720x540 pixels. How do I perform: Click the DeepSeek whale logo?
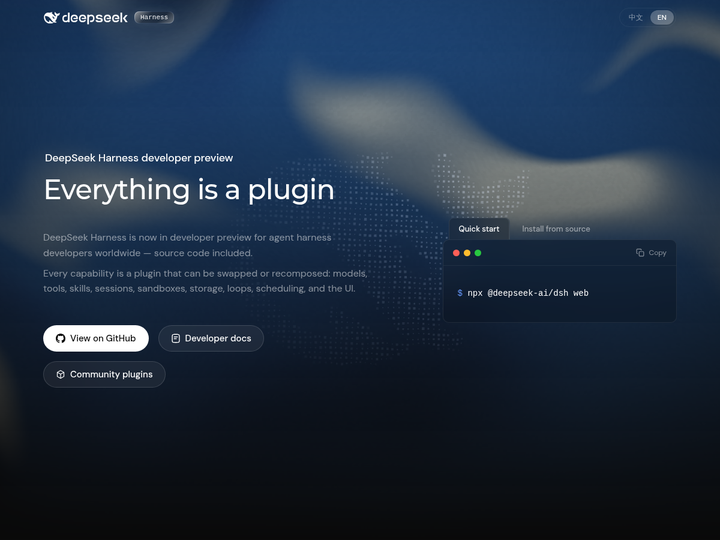click(51, 17)
